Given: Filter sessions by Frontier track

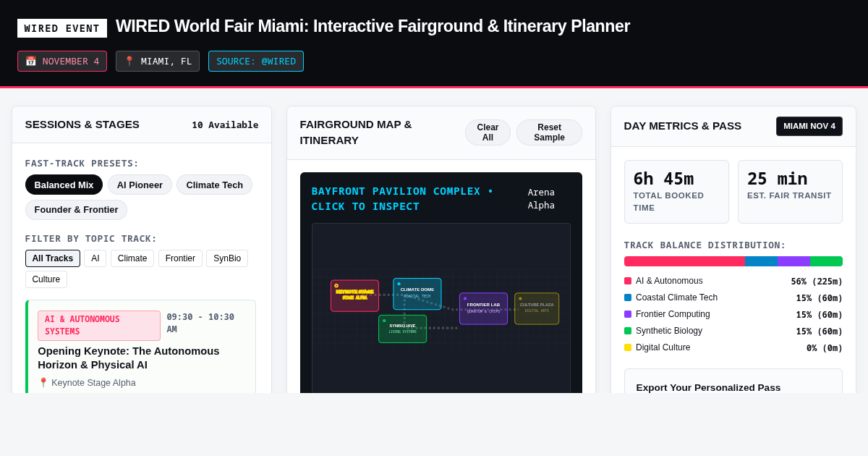Looking at the screenshot, I should pos(180,258).
